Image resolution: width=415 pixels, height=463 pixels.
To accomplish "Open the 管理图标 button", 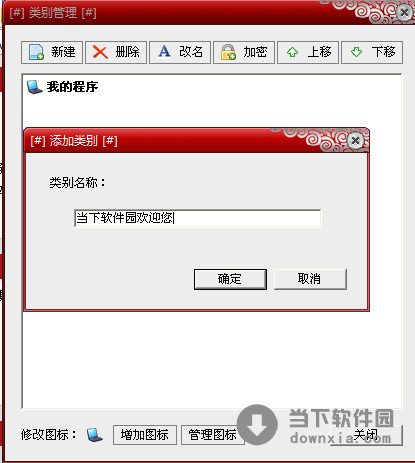I will point(213,435).
